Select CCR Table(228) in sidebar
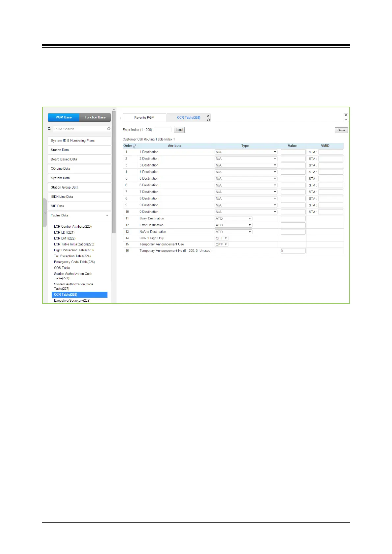The height and width of the screenshot is (554, 392). (79, 295)
